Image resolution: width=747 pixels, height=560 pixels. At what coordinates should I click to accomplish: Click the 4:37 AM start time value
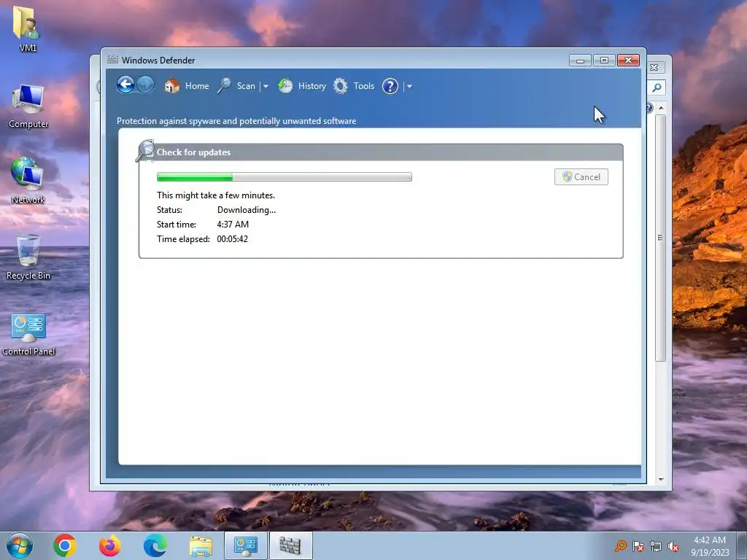pyautogui.click(x=233, y=225)
